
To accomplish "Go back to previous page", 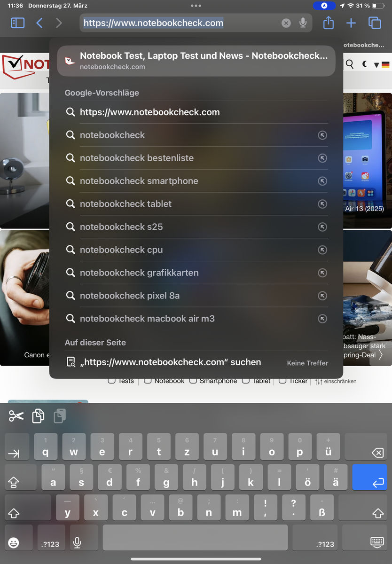I will 39,23.
